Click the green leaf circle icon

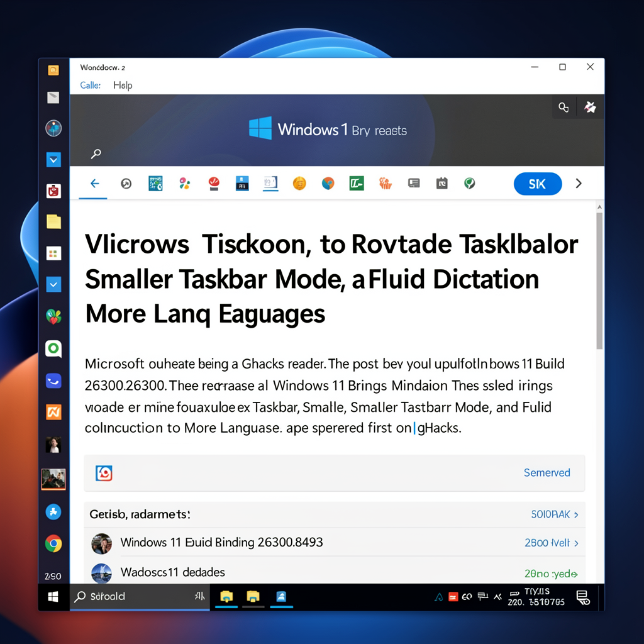point(469,183)
